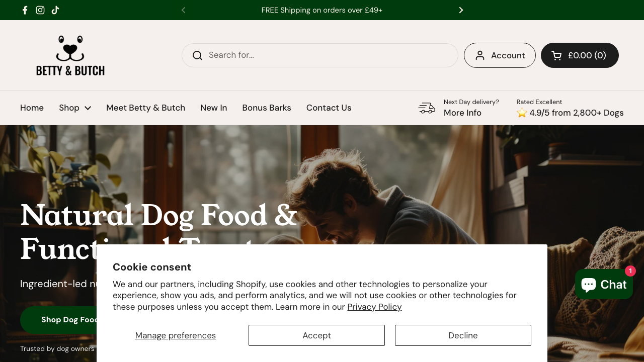The height and width of the screenshot is (362, 644).
Task: Click the Betty & Butch logo
Action: pyautogui.click(x=70, y=55)
